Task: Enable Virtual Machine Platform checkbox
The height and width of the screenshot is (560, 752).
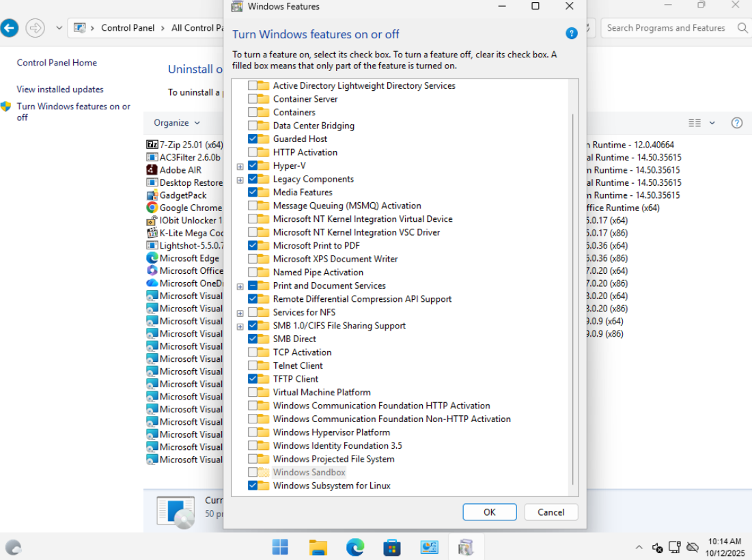Action: [x=253, y=392]
